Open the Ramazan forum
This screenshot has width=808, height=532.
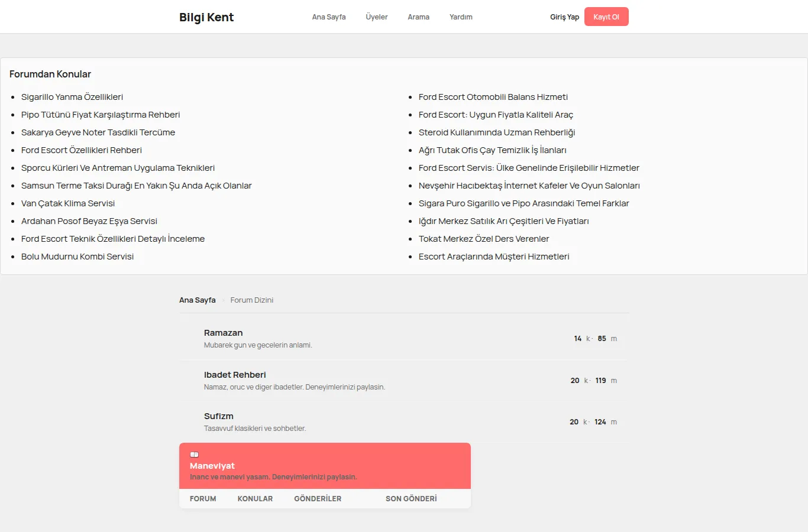coord(223,333)
